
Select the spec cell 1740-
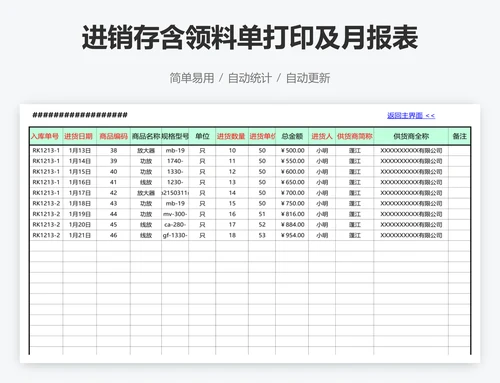(x=175, y=161)
